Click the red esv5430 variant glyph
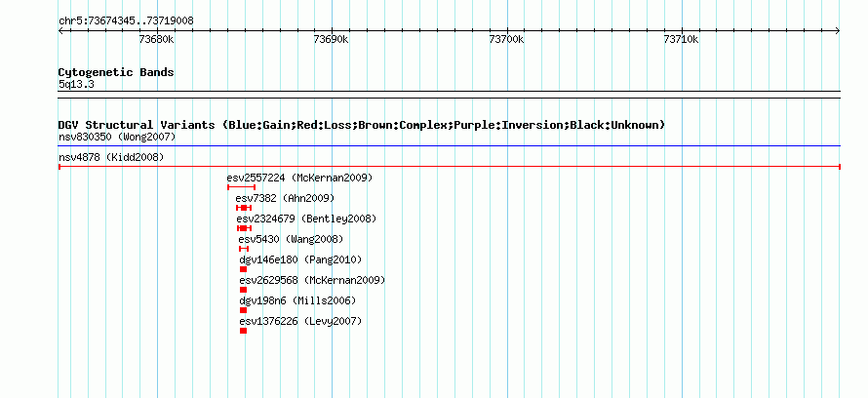The image size is (868, 398). tap(244, 249)
